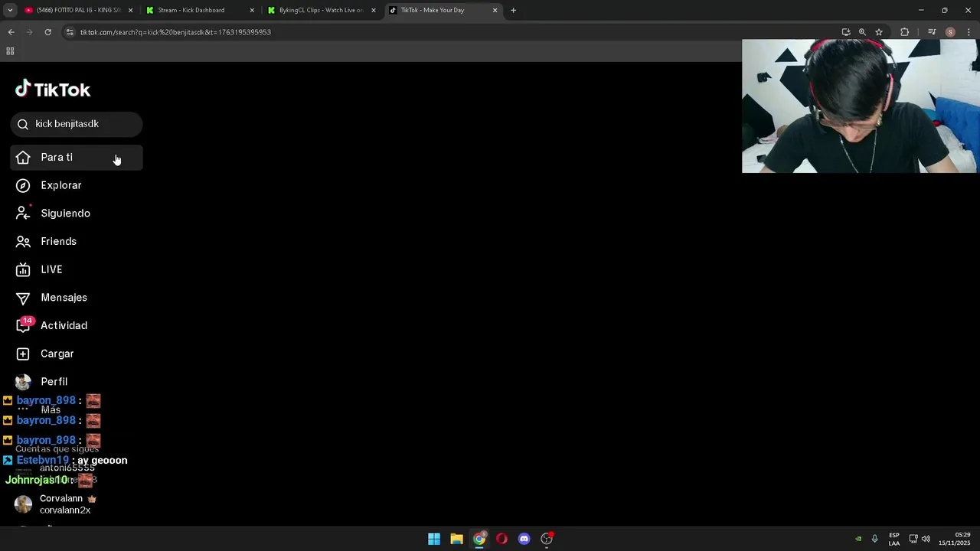980x551 pixels.
Task: Open File Explorer from the taskbar
Action: click(456, 539)
